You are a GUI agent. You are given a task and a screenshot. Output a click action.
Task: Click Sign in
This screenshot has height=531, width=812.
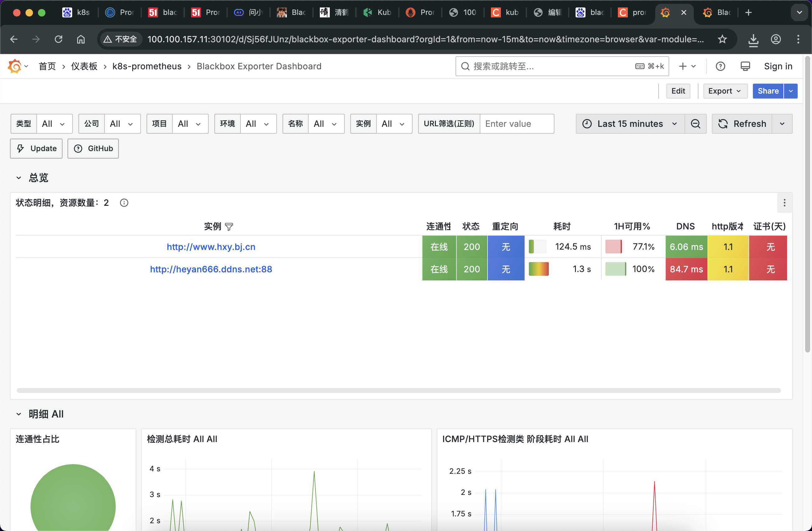[778, 66]
